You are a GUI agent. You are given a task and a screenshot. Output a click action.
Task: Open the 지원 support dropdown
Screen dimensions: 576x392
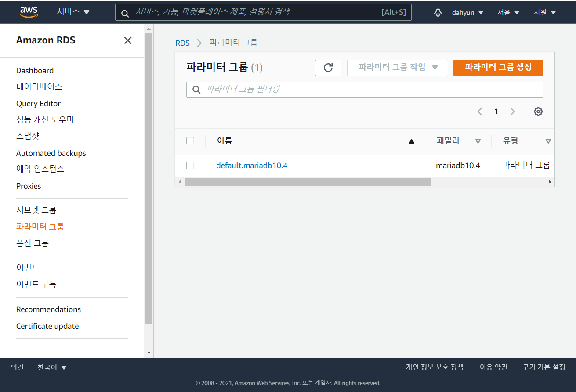coord(545,13)
